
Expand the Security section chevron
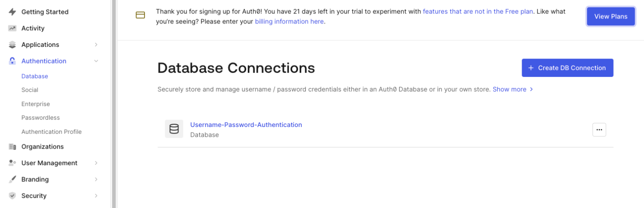coord(96,196)
